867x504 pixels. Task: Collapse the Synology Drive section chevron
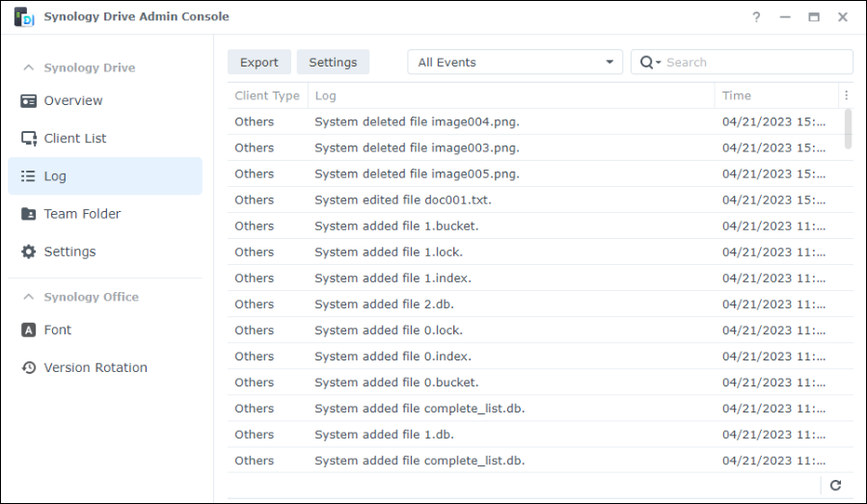tap(29, 67)
